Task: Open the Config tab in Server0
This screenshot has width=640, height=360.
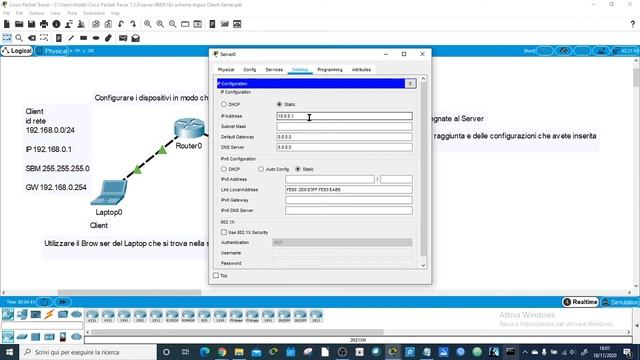Action: click(250, 70)
